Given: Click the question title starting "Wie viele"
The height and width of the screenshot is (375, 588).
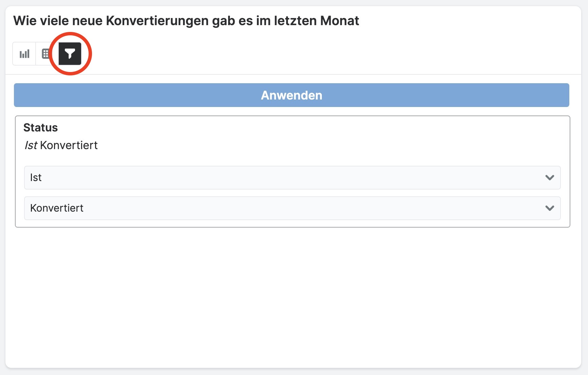Looking at the screenshot, I should [x=186, y=21].
